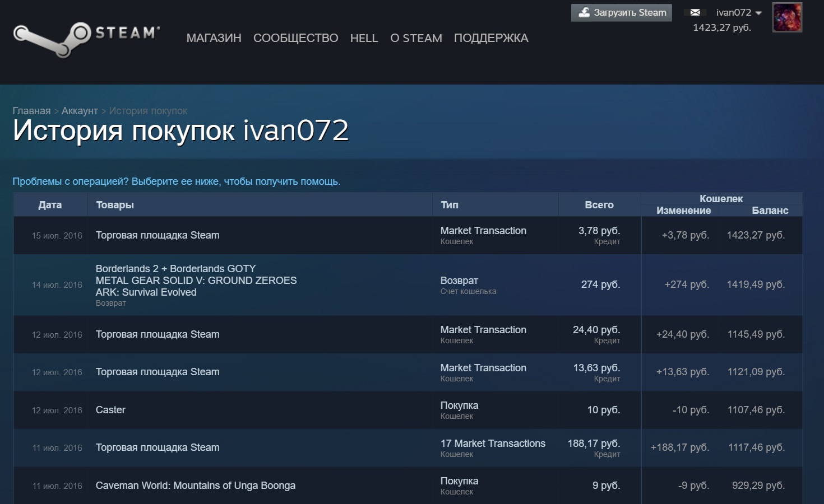This screenshot has height=504, width=824.
Task: Open the МАГАЗИН menu
Action: click(214, 38)
